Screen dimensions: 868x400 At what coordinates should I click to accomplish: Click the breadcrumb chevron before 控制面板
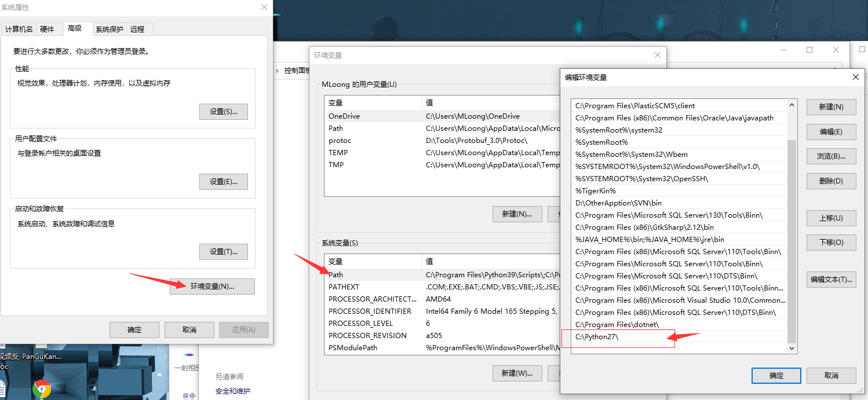[x=277, y=70]
